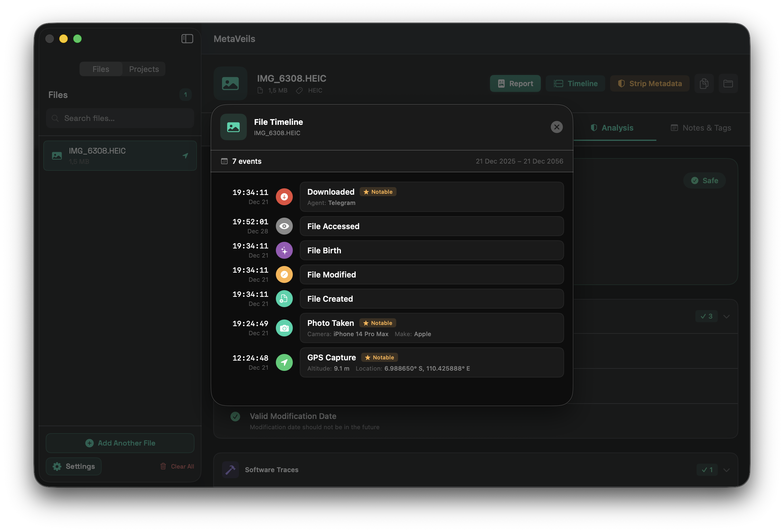Click the copy metadata icon button
Viewport: 784px width, 532px height.
[x=704, y=84]
